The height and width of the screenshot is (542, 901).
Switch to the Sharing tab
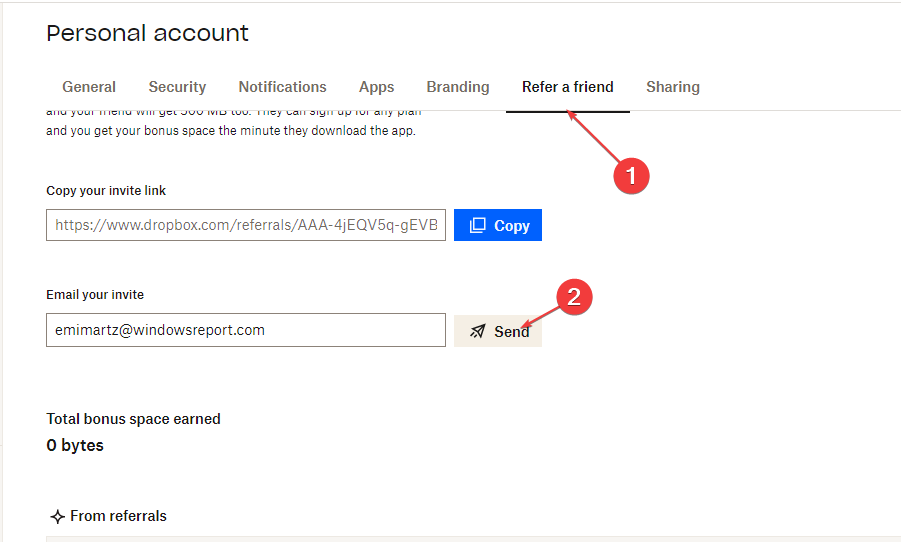[x=673, y=87]
